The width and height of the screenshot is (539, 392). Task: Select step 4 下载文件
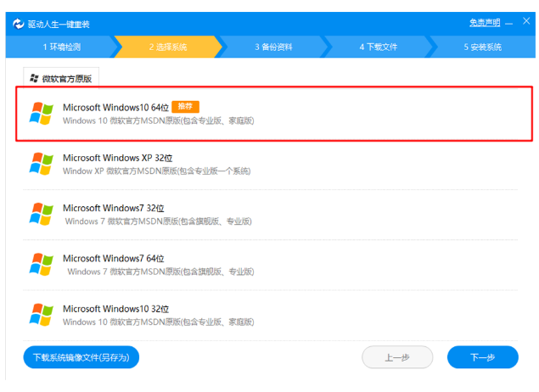[x=378, y=47]
